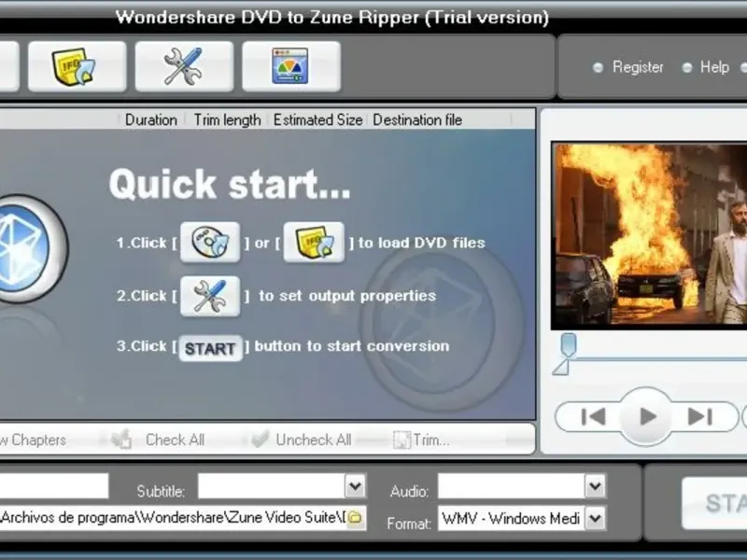The image size is (747, 560).
Task: Open the Help link
Action: [714, 67]
